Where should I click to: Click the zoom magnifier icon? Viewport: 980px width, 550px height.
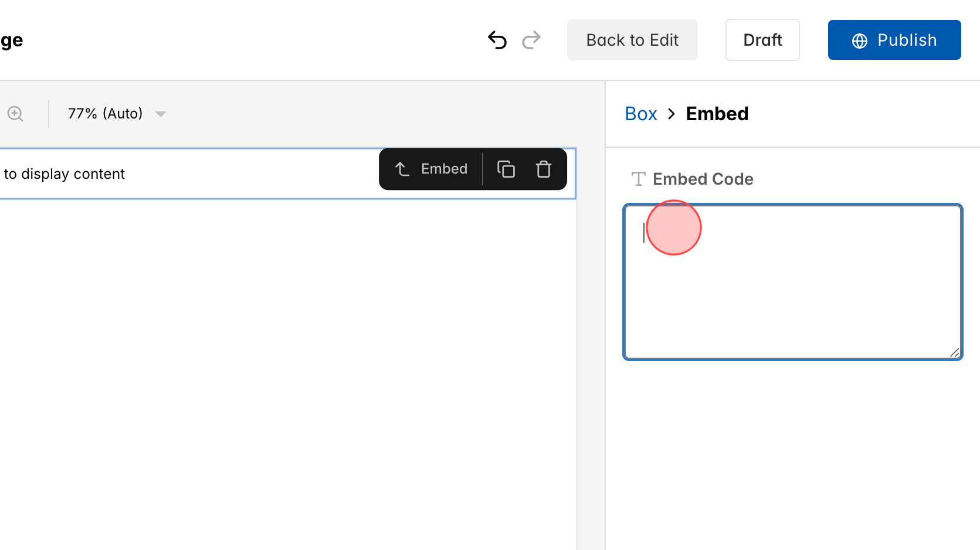tap(15, 113)
